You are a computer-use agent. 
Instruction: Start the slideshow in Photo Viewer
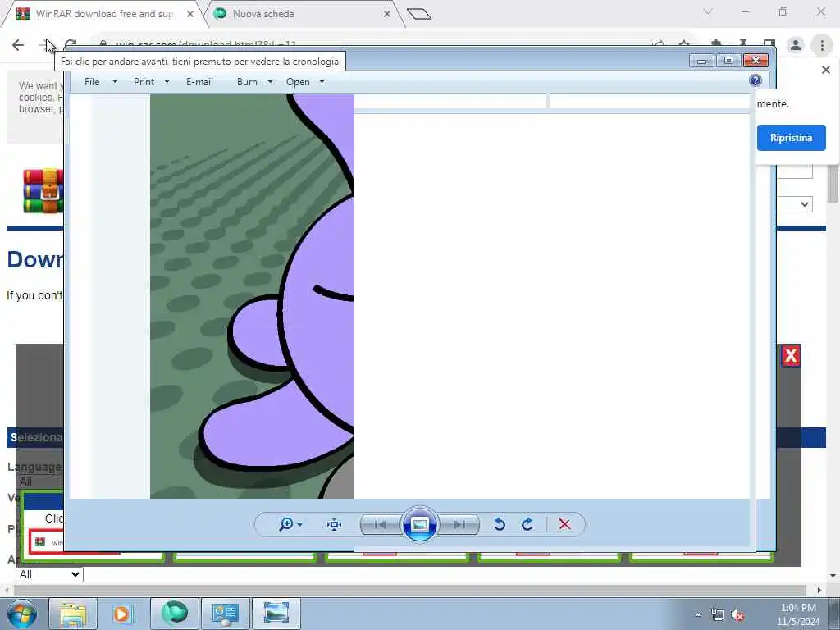tap(419, 524)
